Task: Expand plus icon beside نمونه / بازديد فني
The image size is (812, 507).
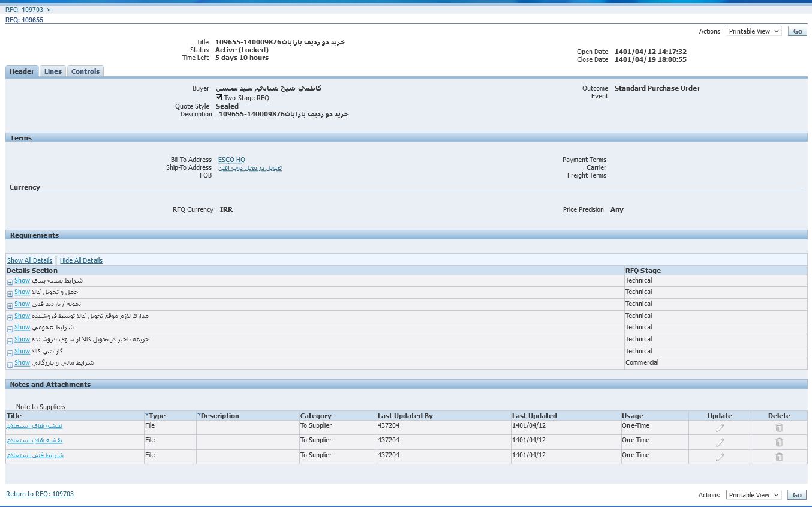Action: pyautogui.click(x=10, y=305)
